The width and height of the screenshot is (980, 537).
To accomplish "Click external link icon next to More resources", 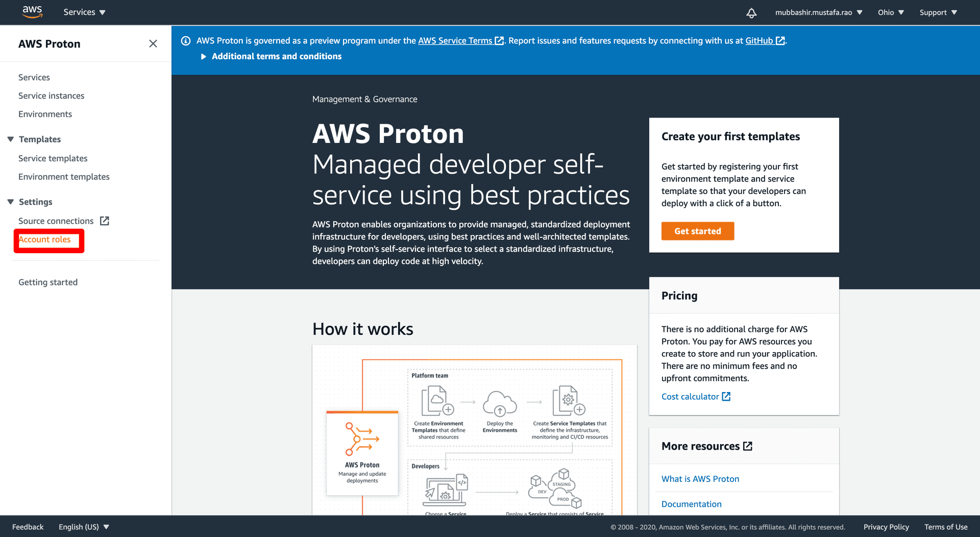I will click(748, 446).
